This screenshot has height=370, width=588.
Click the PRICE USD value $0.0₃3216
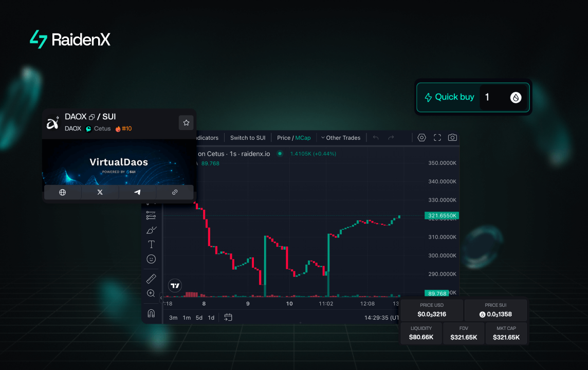[432, 314]
